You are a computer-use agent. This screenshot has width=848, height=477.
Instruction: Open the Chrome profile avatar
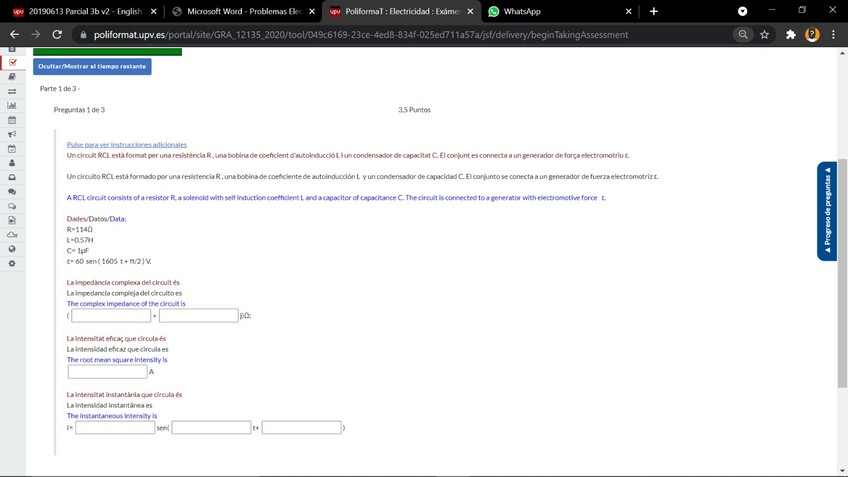pyautogui.click(x=812, y=35)
